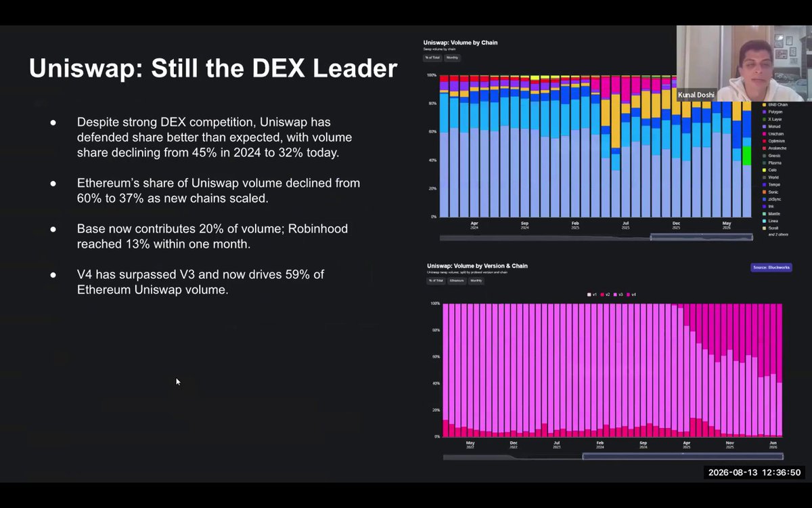
Task: Click 'Feb 2025' axis label on Volume by Chain
Action: click(575, 224)
